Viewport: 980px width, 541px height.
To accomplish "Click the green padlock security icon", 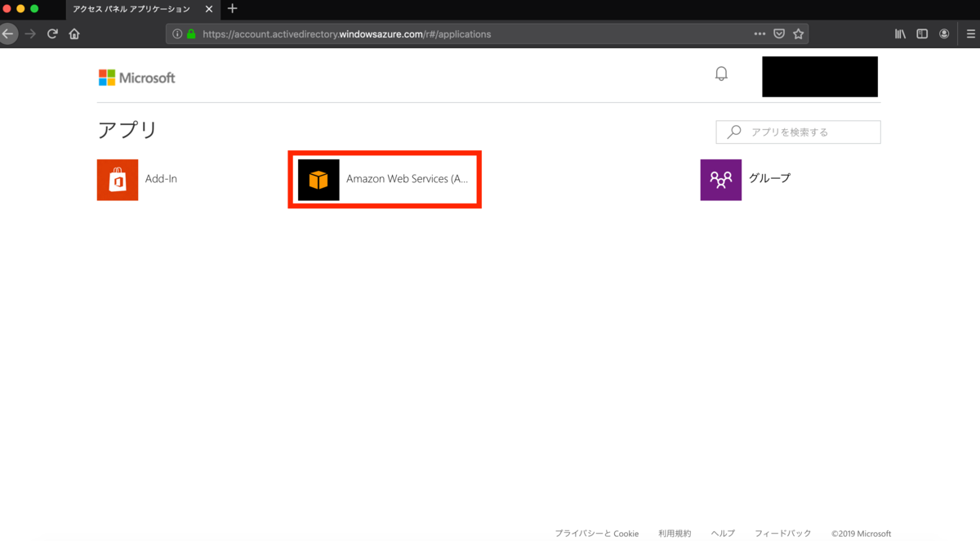I will 191,34.
